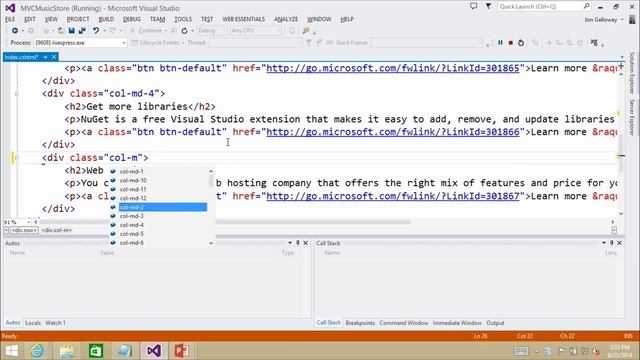Stop debugging with red square icon
640x360 pixels.
click(511, 42)
